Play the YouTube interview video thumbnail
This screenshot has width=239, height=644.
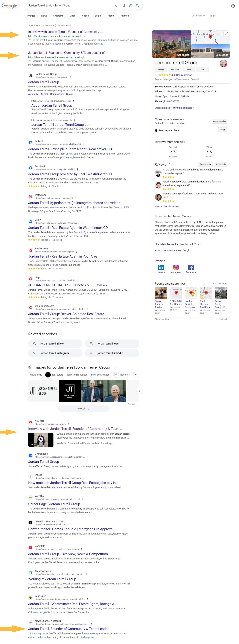[x=41, y=439]
